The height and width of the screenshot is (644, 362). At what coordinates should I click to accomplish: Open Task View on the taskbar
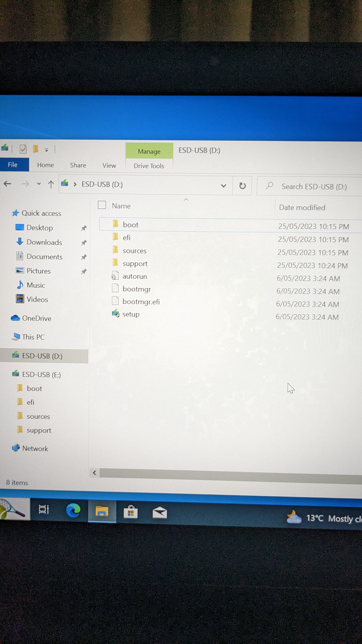[x=44, y=509]
